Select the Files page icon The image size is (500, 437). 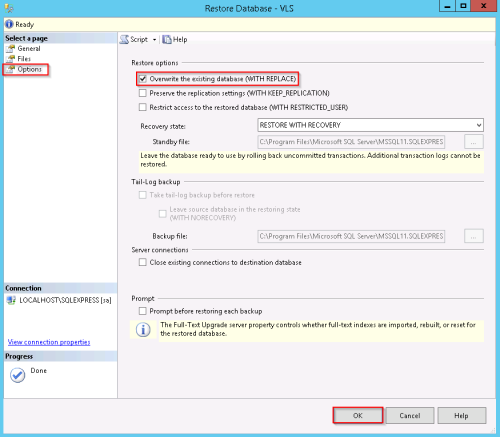coord(11,59)
